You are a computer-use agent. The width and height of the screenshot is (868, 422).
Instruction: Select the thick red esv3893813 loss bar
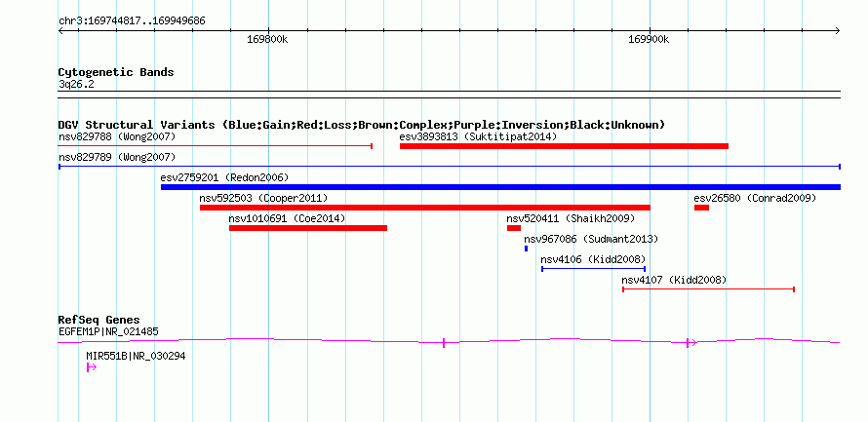click(564, 146)
